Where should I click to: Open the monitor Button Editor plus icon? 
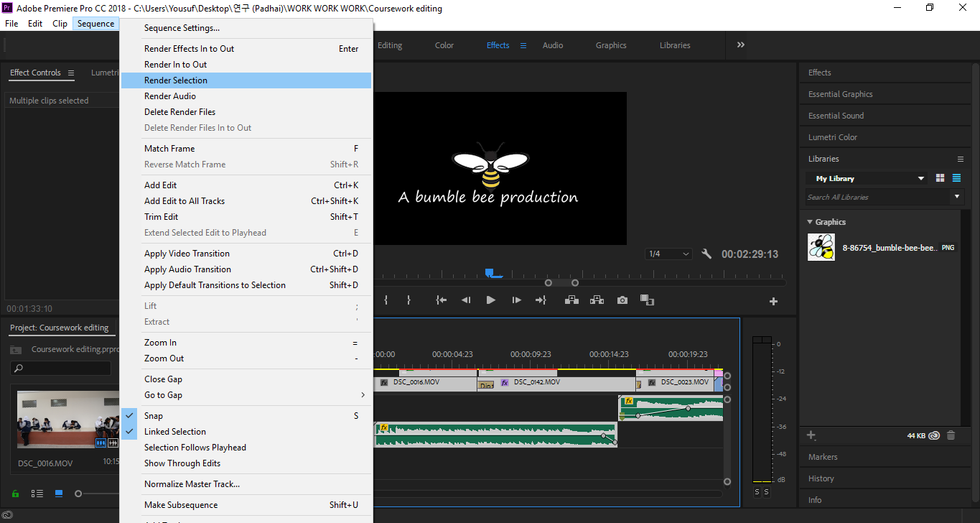pyautogui.click(x=773, y=301)
